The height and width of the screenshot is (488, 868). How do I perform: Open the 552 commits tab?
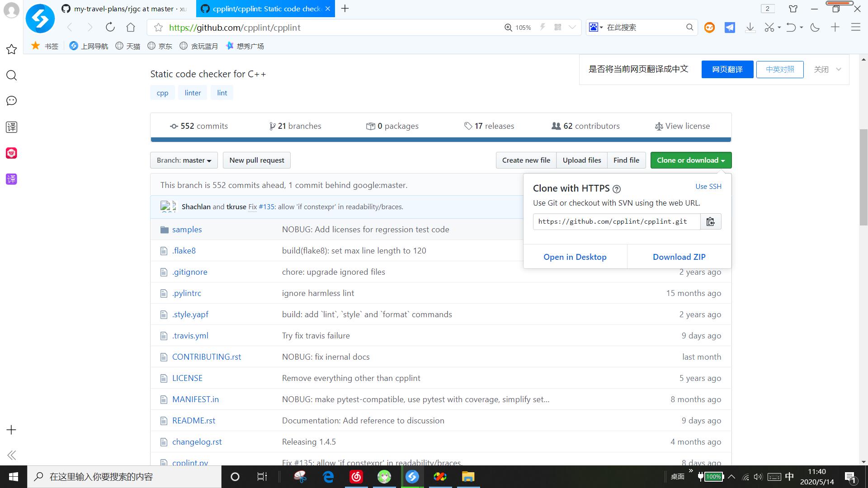[199, 126]
